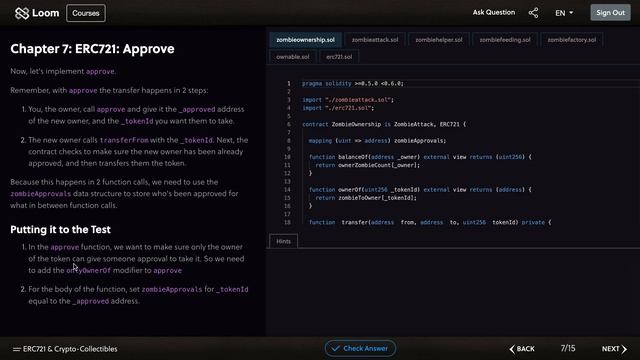Image resolution: width=640 pixels, height=360 pixels.
Task: Click the contract ZombieOwnership declaration line
Action: pos(384,124)
